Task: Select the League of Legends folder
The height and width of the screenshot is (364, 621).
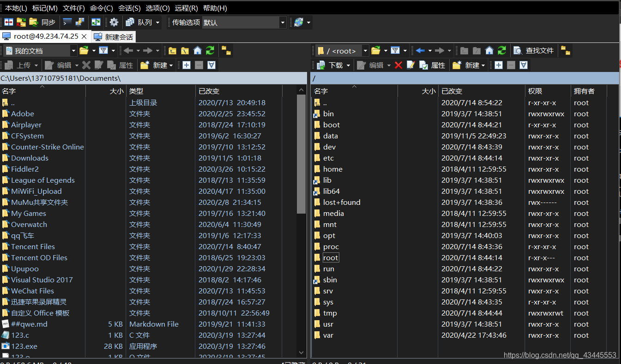Action: coord(43,180)
